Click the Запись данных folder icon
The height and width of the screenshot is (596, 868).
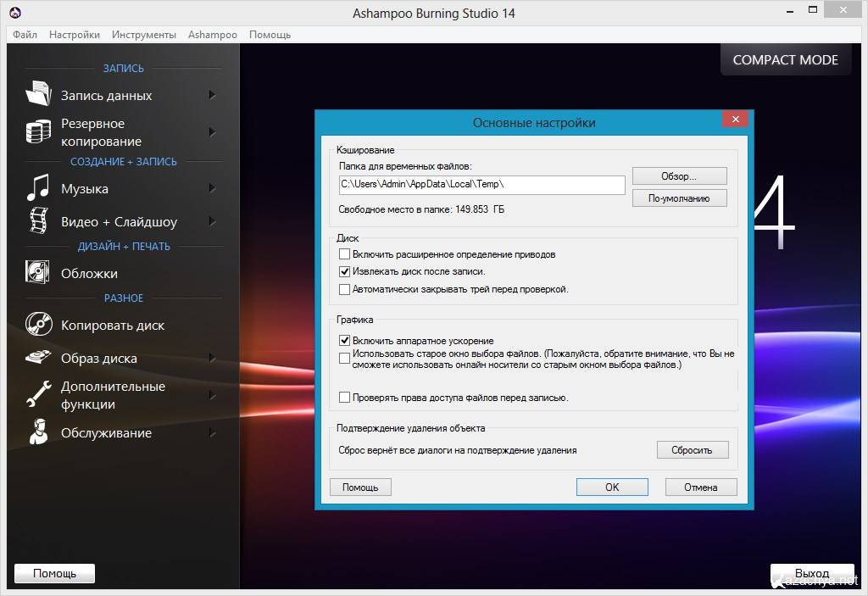coord(38,94)
